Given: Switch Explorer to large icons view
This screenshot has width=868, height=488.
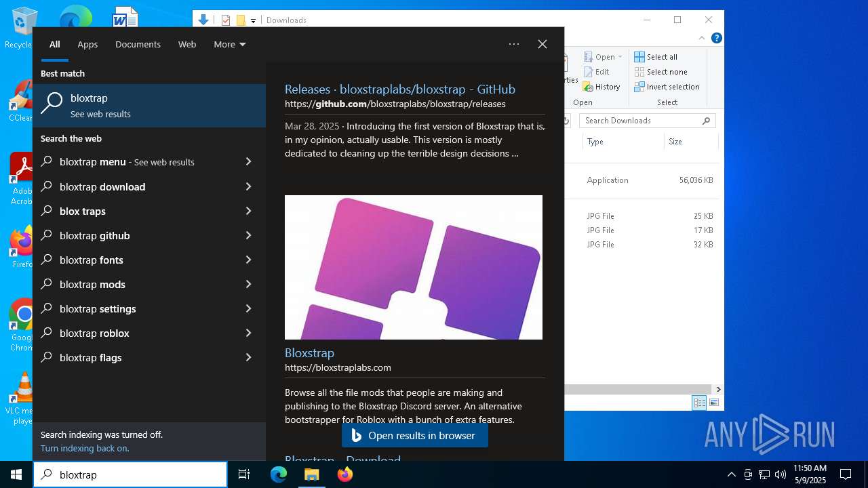Looking at the screenshot, I should [x=713, y=403].
